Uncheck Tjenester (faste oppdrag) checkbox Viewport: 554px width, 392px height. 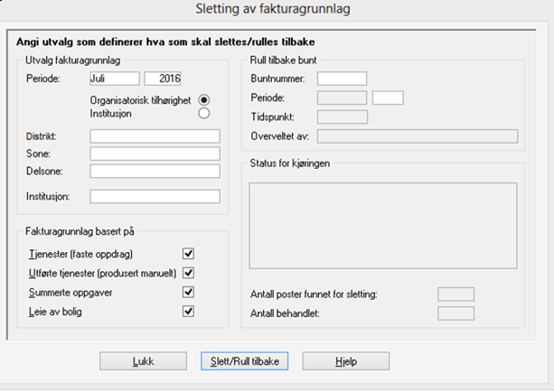189,255
